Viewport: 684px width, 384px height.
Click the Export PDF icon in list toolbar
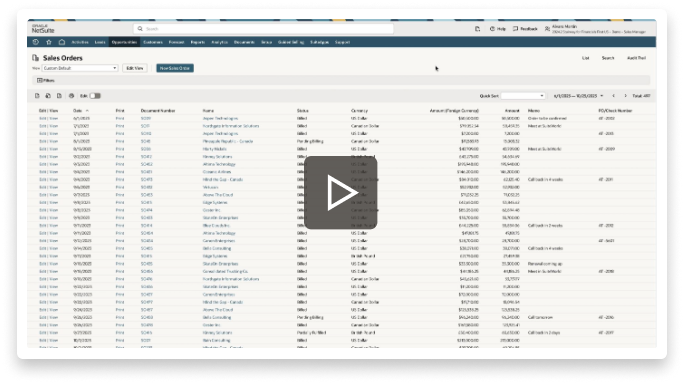[59, 96]
